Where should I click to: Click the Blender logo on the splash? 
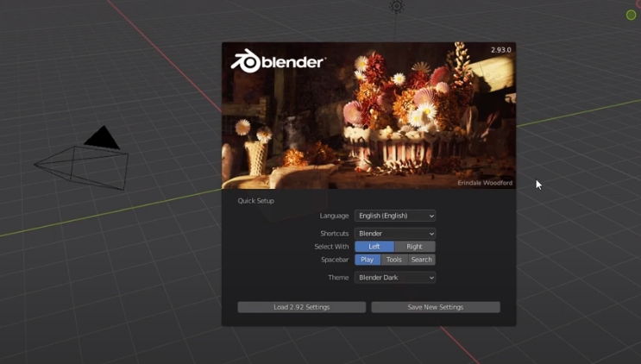point(279,61)
